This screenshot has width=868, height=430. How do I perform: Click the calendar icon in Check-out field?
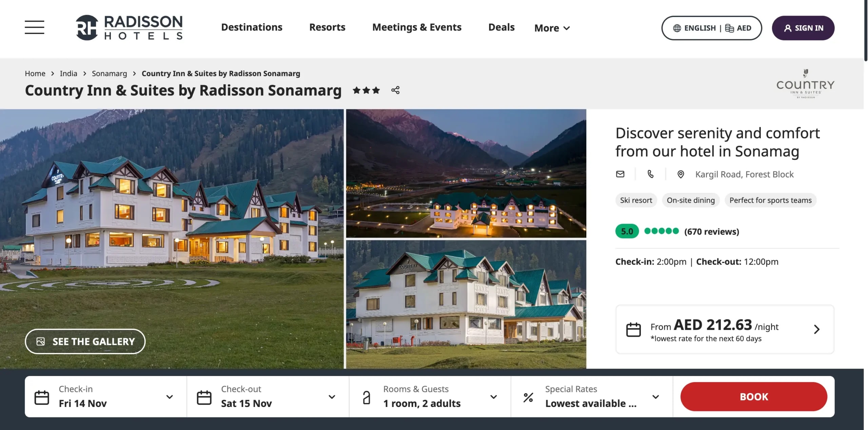[204, 397]
